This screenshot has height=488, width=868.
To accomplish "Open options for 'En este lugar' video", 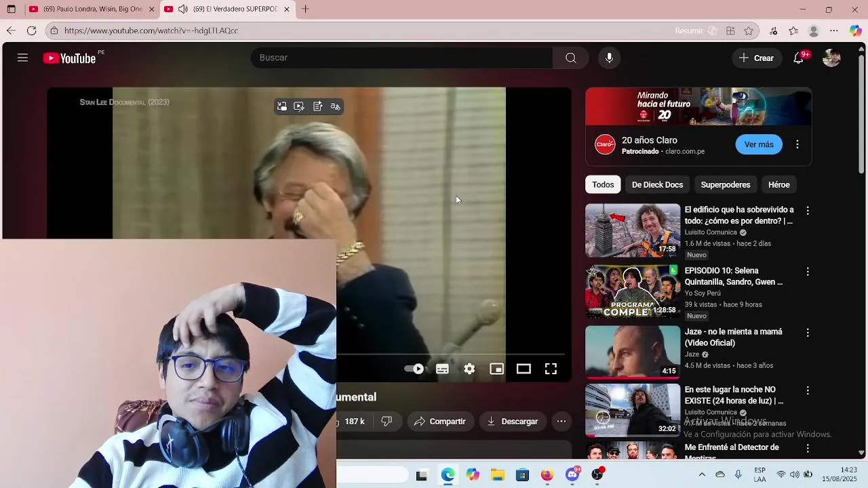I will [808, 390].
